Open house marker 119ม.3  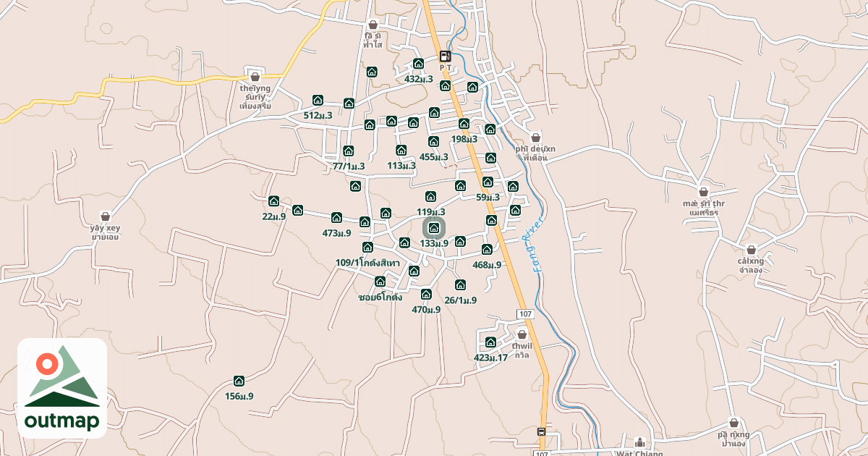pyautogui.click(x=430, y=196)
